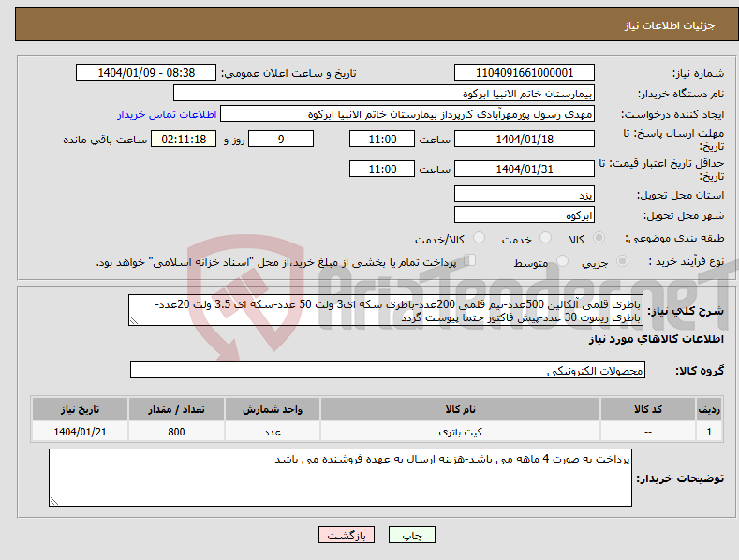Click the بازگشت (back) button
The width and height of the screenshot is (739, 560).
pyautogui.click(x=347, y=535)
